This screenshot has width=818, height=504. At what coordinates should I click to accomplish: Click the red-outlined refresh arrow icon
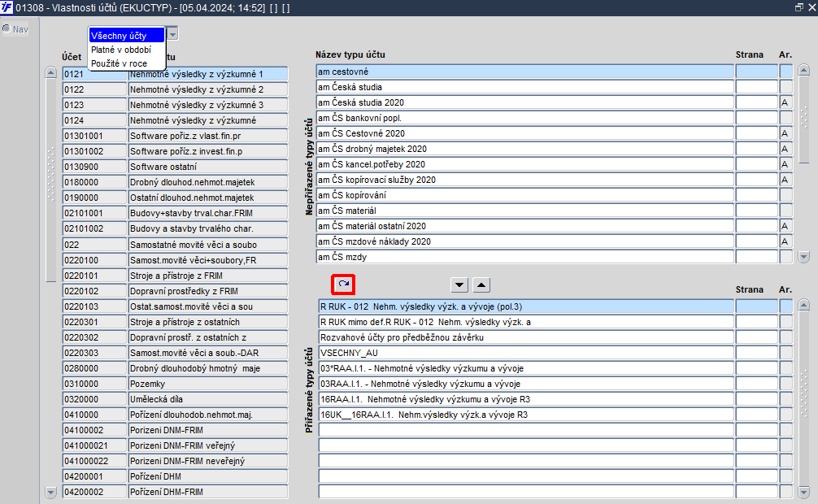click(343, 285)
